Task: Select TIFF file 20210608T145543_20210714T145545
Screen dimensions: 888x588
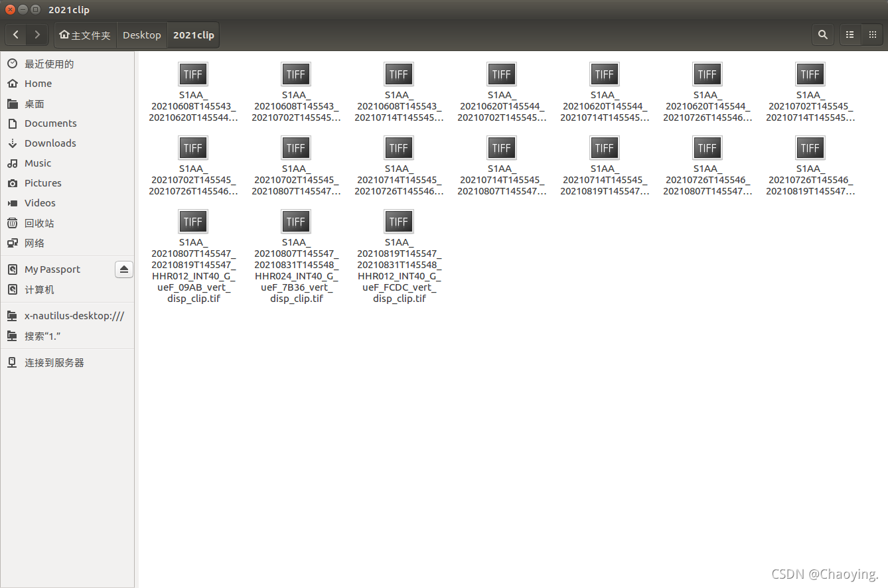Action: 399,92
